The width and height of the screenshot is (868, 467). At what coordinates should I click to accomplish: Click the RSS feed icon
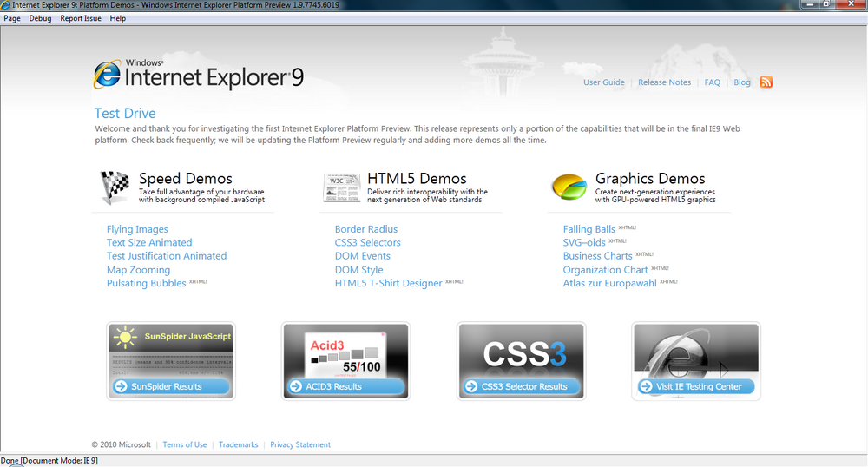pyautogui.click(x=766, y=82)
